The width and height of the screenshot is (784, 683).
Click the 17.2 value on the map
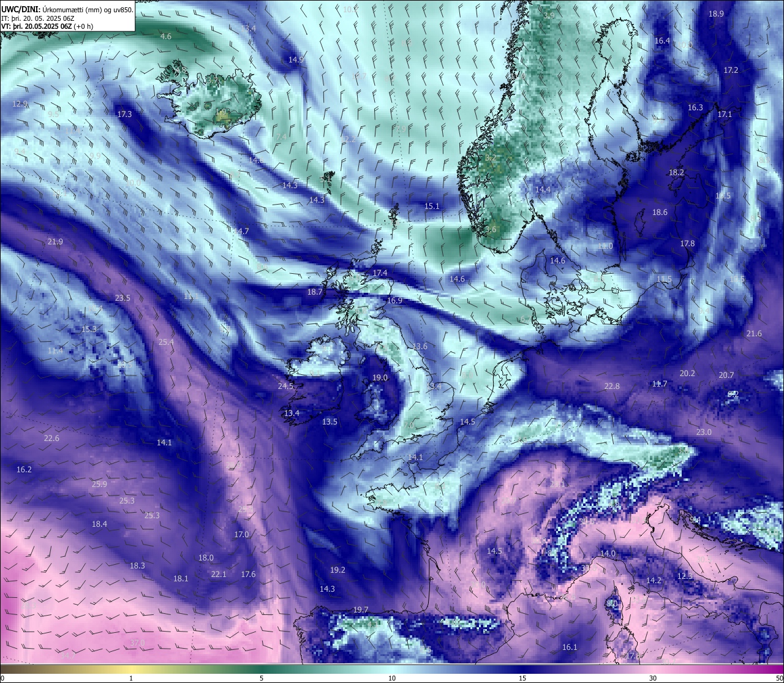coord(731,70)
